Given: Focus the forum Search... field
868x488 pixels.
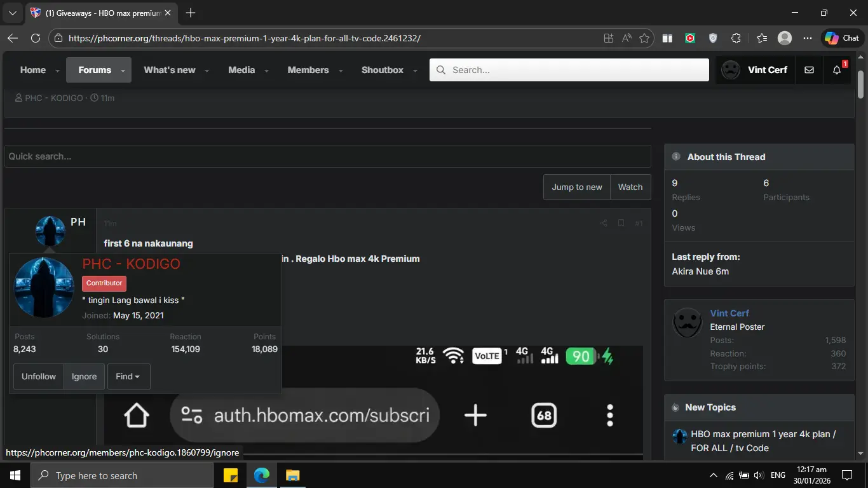Looking at the screenshot, I should pos(569,70).
